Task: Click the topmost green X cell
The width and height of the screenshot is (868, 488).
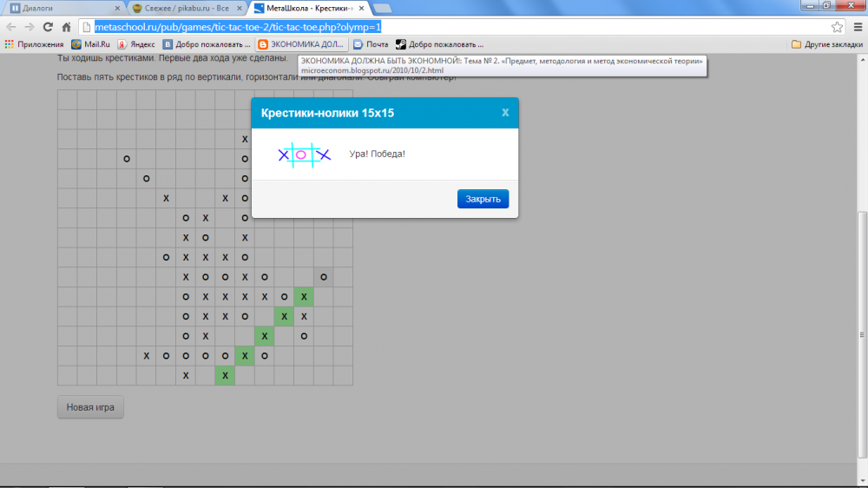Action: pyautogui.click(x=304, y=297)
